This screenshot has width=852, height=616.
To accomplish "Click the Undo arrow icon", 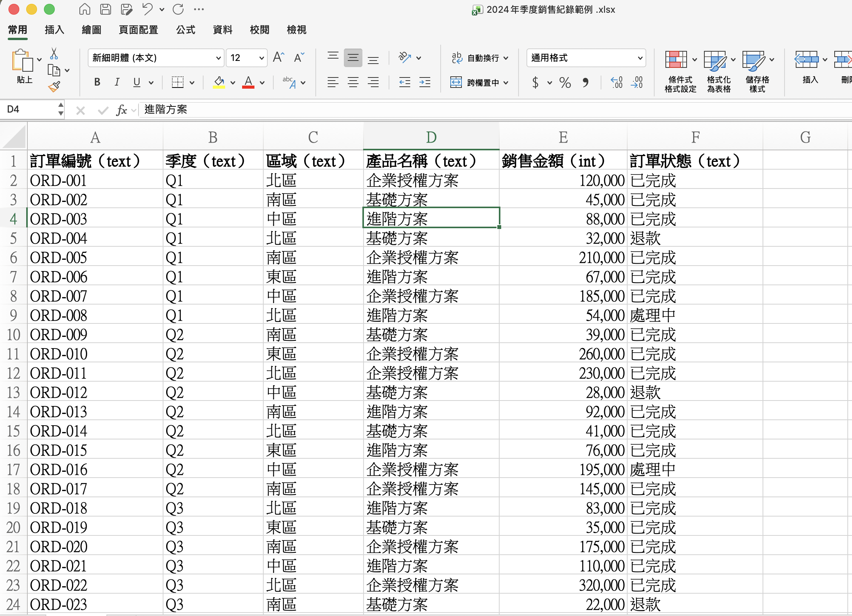I will [x=147, y=9].
